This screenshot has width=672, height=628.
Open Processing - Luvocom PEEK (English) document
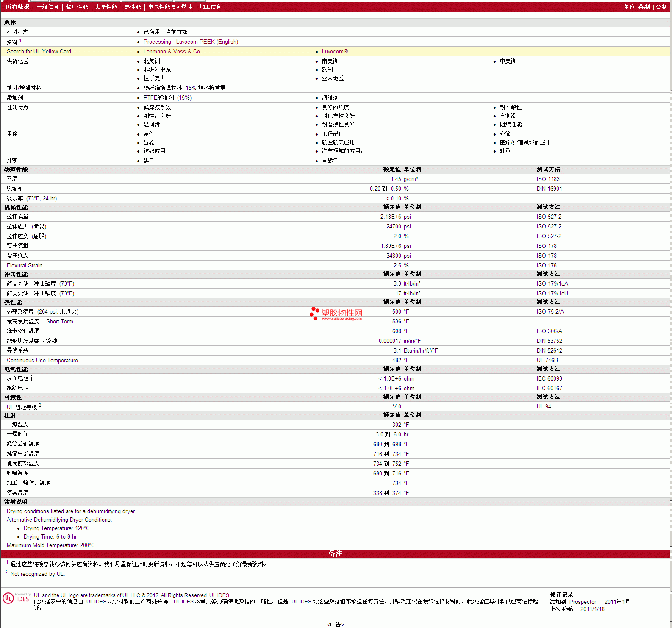click(x=191, y=42)
